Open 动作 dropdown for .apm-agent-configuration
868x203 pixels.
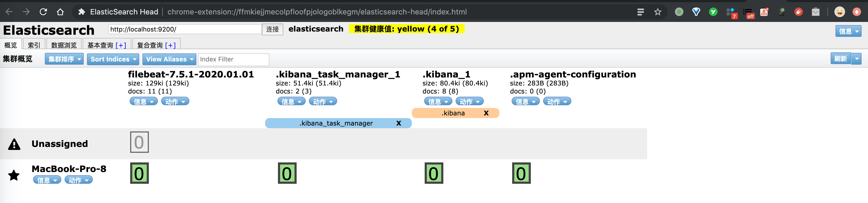[557, 101]
